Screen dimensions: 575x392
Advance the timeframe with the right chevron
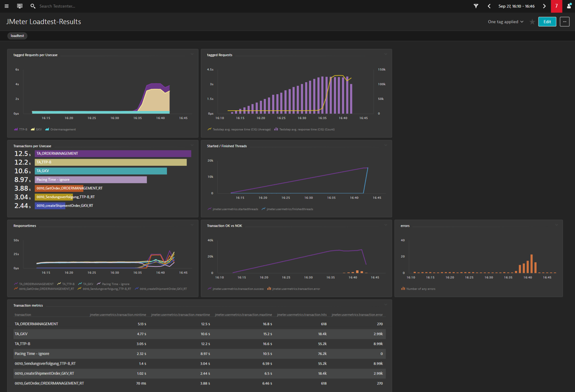click(544, 7)
